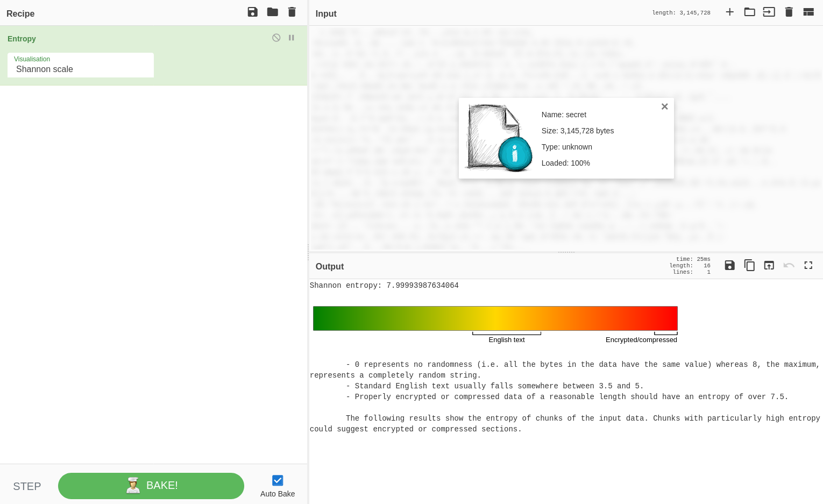The width and height of the screenshot is (823, 504).
Task: Uncheck the Auto Bake checkbox
Action: [278, 480]
